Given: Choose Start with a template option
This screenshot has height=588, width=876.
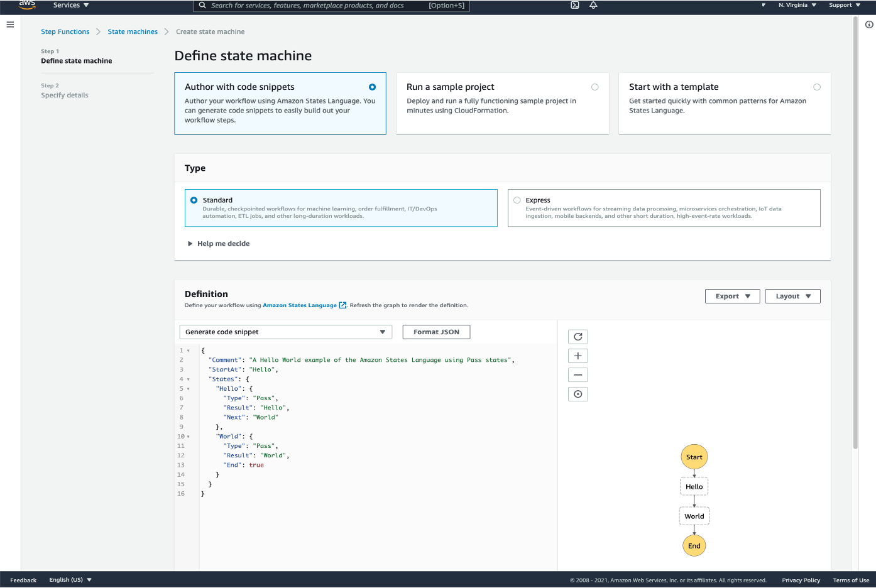Looking at the screenshot, I should [725, 104].
